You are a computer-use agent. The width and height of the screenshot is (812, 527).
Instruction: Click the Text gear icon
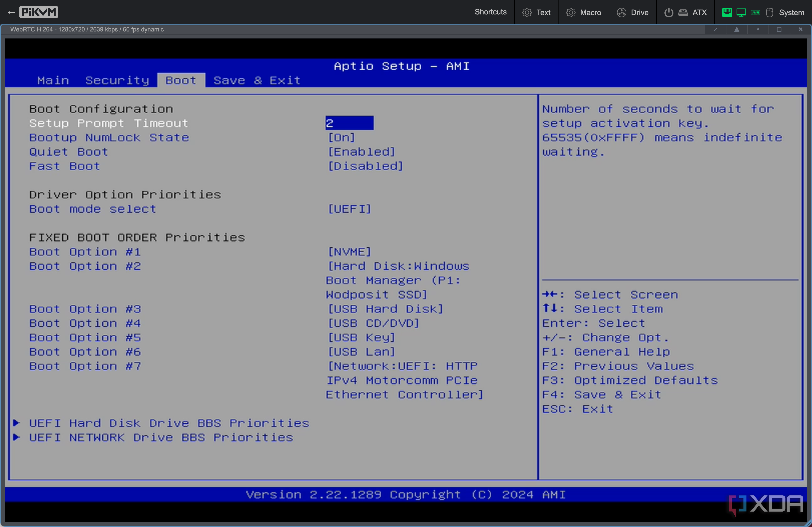[x=527, y=13]
